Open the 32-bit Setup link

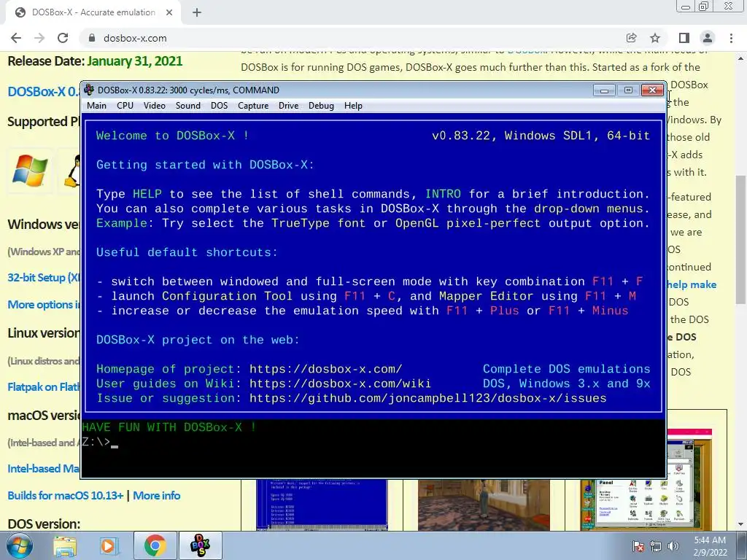[44, 278]
